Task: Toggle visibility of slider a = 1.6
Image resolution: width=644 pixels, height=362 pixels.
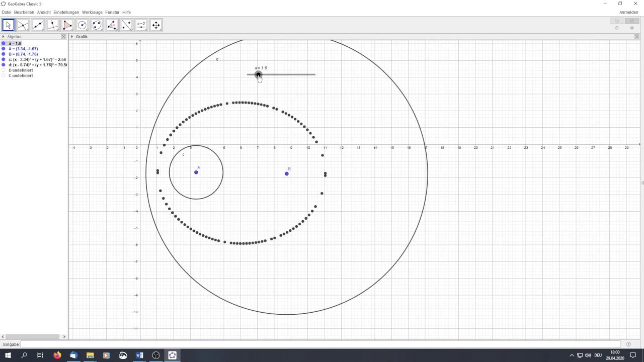Action: [x=4, y=44]
